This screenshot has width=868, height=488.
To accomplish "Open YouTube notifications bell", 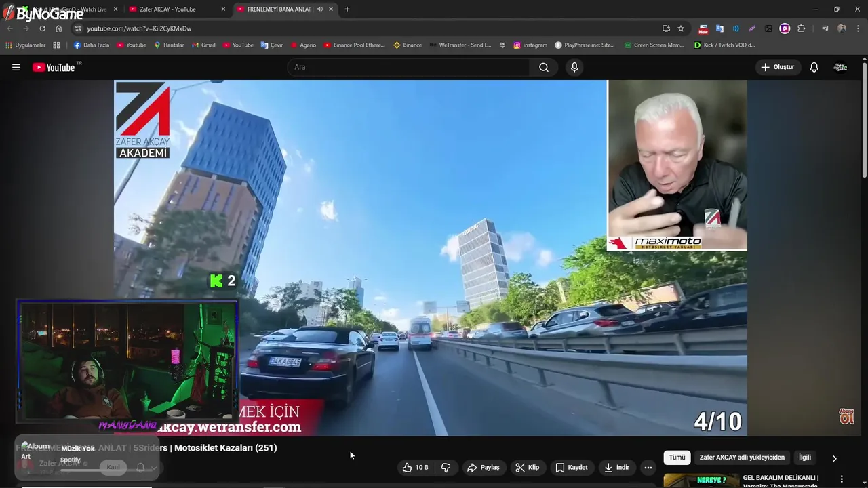I will [x=814, y=67].
